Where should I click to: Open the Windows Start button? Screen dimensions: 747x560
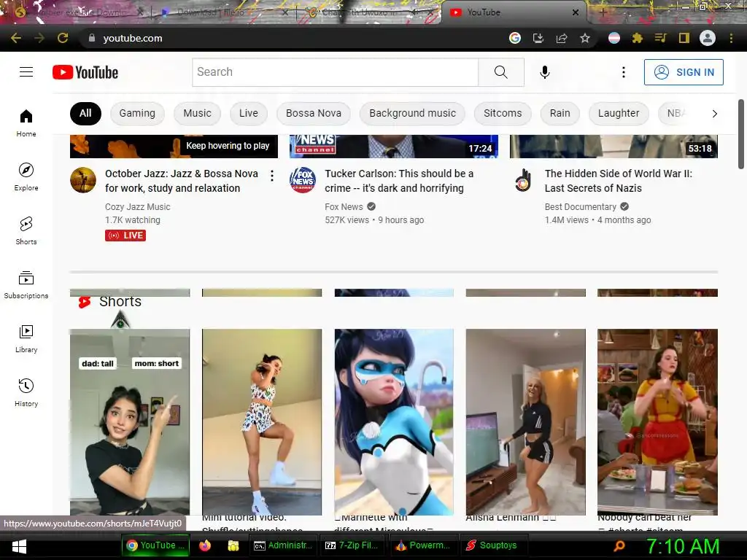[19, 546]
